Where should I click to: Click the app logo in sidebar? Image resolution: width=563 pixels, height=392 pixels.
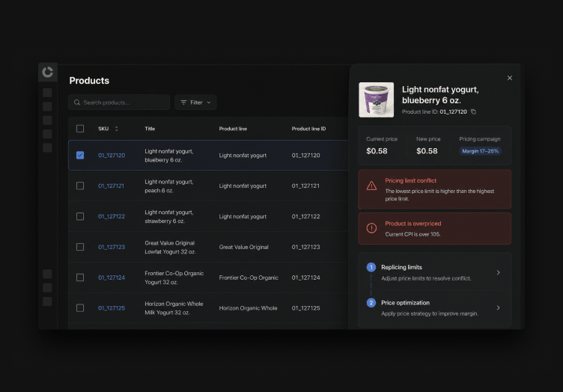coord(47,72)
